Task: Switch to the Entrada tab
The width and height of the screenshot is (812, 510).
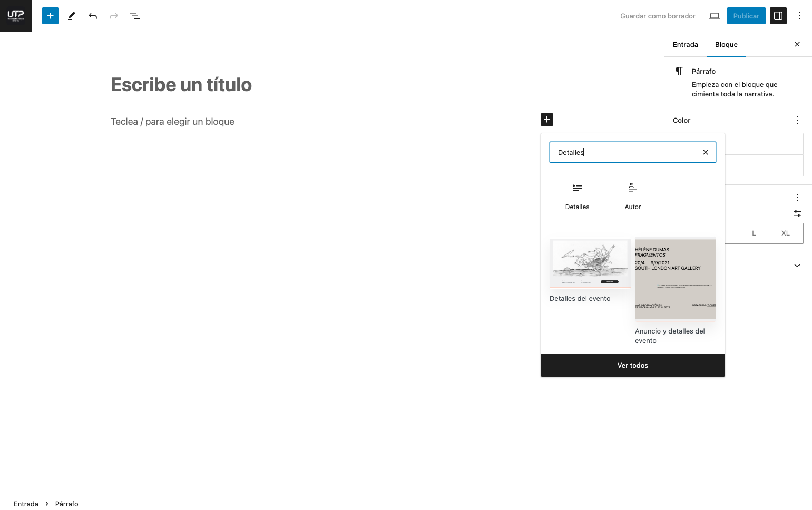Action: 686,44
